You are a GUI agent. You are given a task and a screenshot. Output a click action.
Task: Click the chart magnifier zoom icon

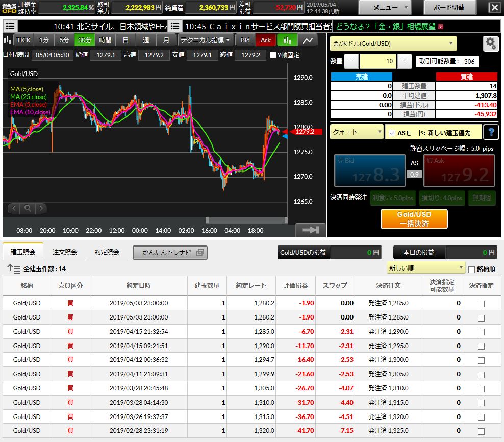coord(28,208)
